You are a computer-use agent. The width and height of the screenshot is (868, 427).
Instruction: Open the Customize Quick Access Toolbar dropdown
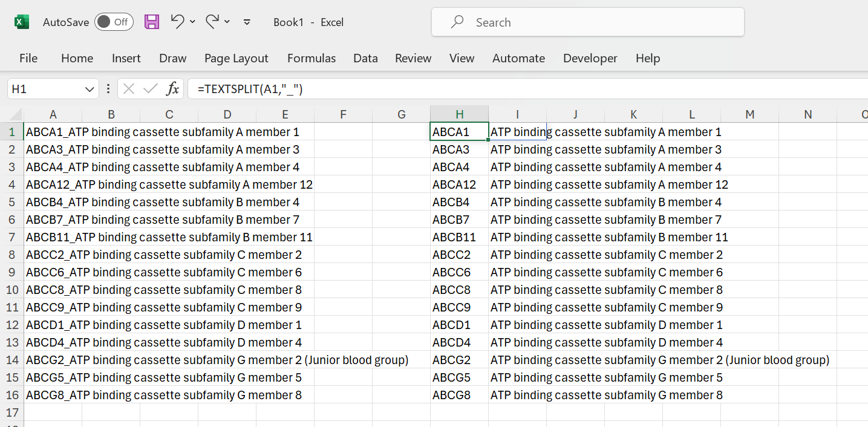(x=247, y=22)
